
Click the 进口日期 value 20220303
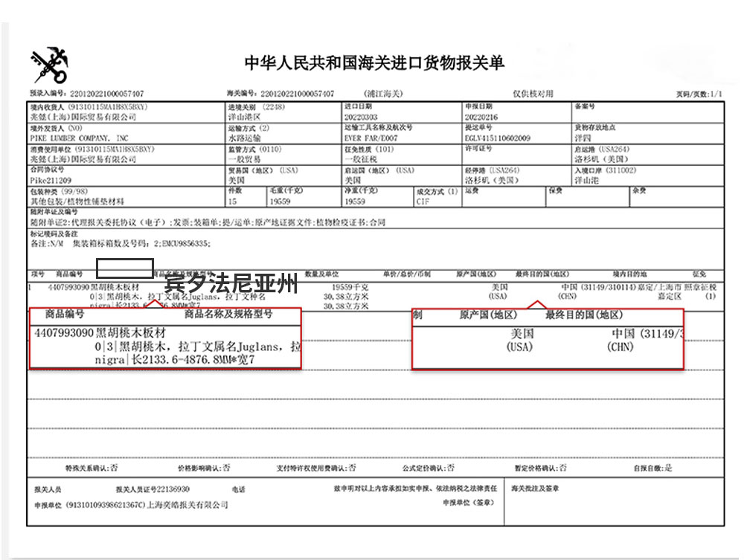pyautogui.click(x=361, y=118)
